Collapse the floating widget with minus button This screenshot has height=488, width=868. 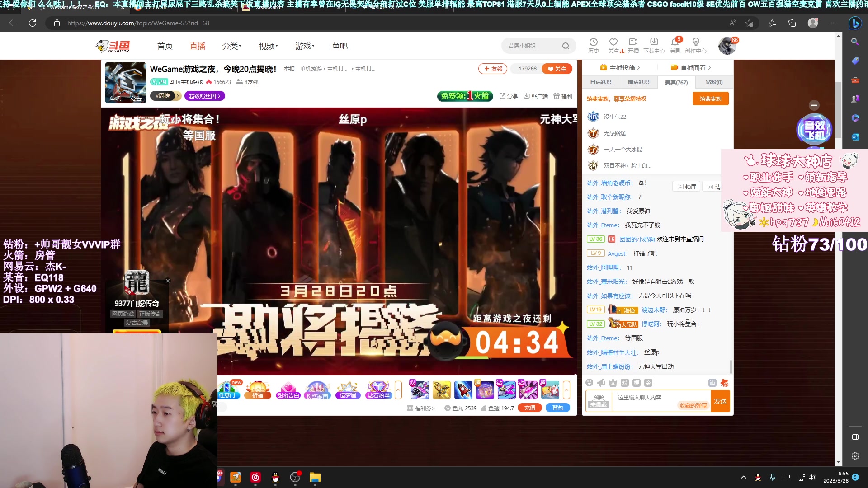814,105
